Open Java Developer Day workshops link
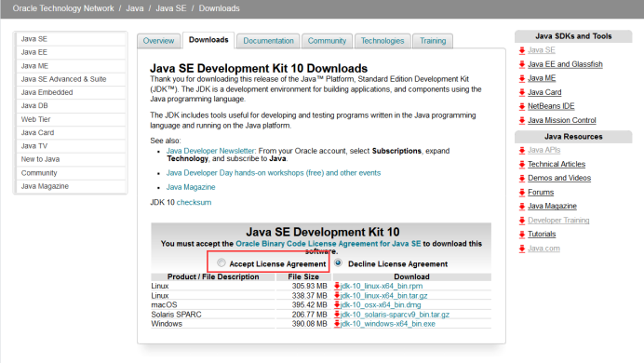This screenshot has width=644, height=363. tap(274, 173)
